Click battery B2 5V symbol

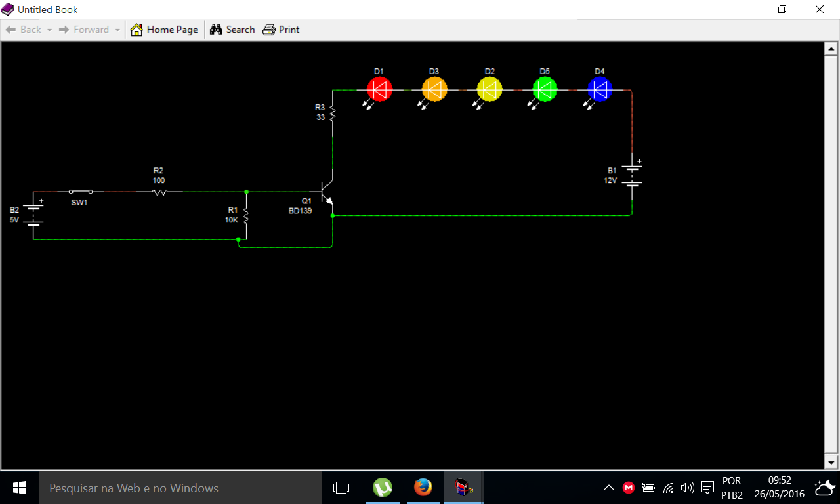[33, 215]
